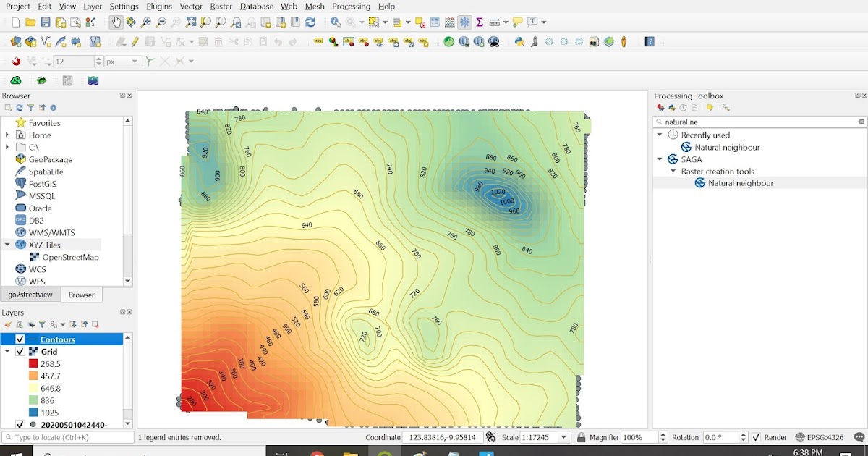Select the Pan Map tool
868x456 pixels.
click(x=117, y=22)
